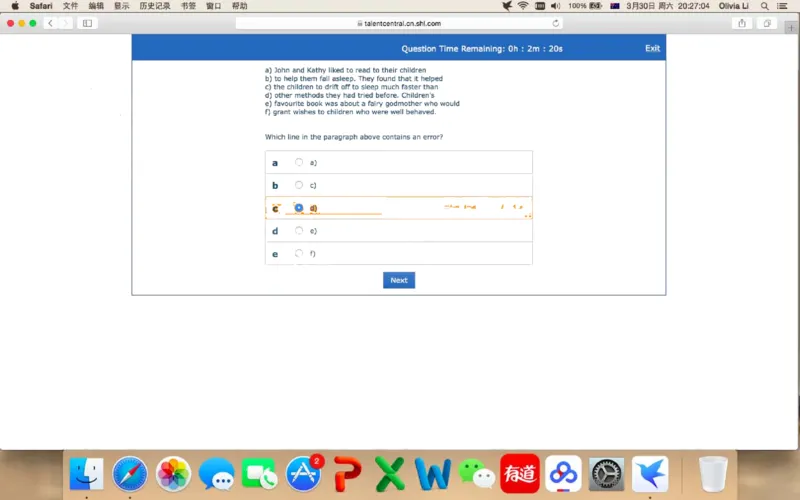Viewport: 800px width, 500px height.
Task: Open the 窗口 window menu
Action: coord(214,6)
